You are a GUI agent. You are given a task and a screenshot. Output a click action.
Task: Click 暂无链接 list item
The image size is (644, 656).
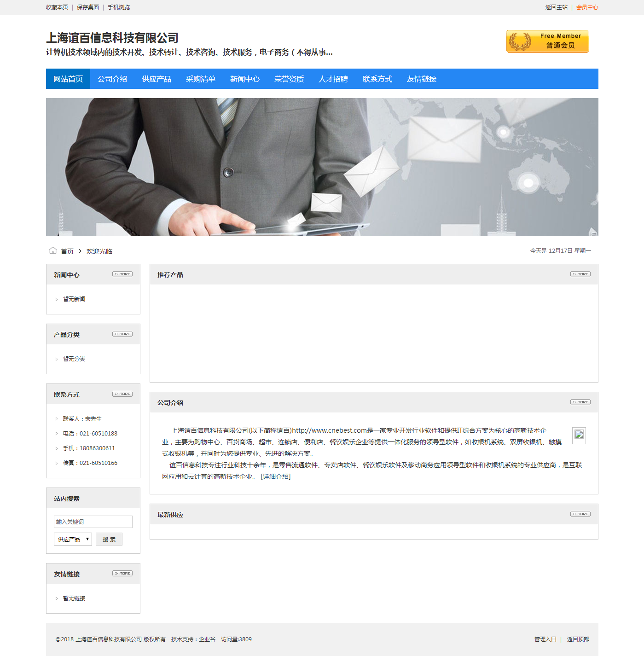pos(74,598)
